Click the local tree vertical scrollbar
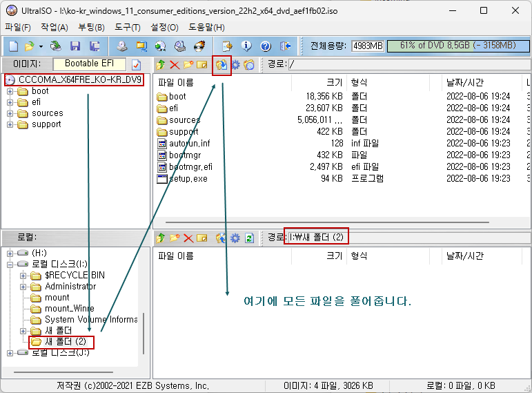Screen dimensions: 532x393 coord(144,334)
